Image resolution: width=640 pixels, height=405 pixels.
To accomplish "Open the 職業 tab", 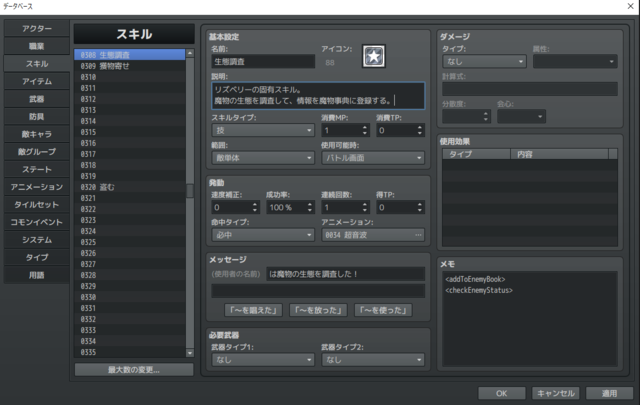I will click(x=37, y=46).
